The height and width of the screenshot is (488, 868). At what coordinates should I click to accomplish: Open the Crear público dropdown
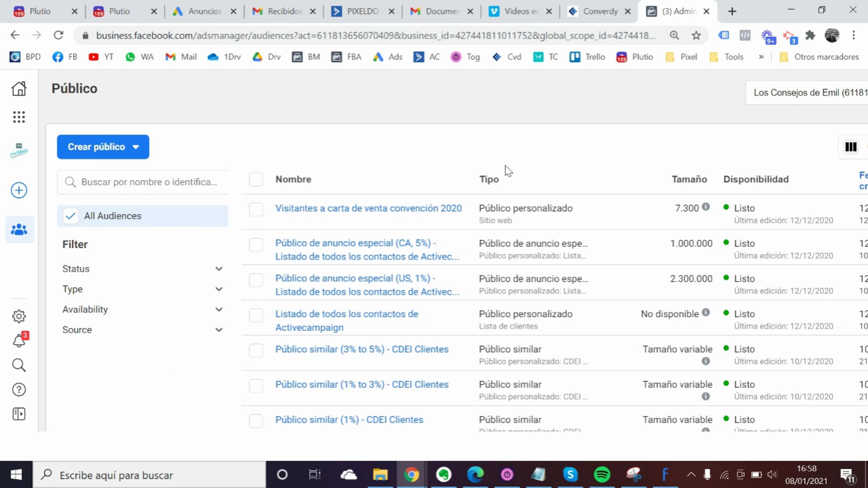[x=103, y=147]
